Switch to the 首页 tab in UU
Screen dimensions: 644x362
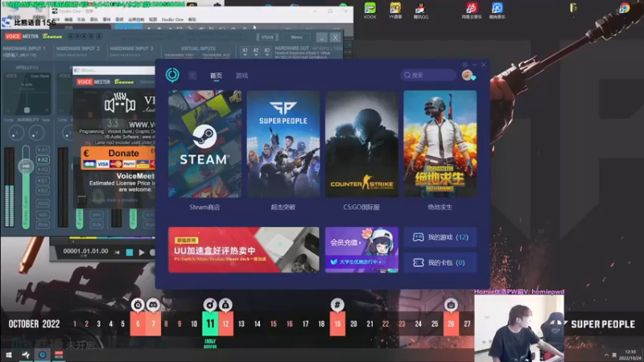216,76
